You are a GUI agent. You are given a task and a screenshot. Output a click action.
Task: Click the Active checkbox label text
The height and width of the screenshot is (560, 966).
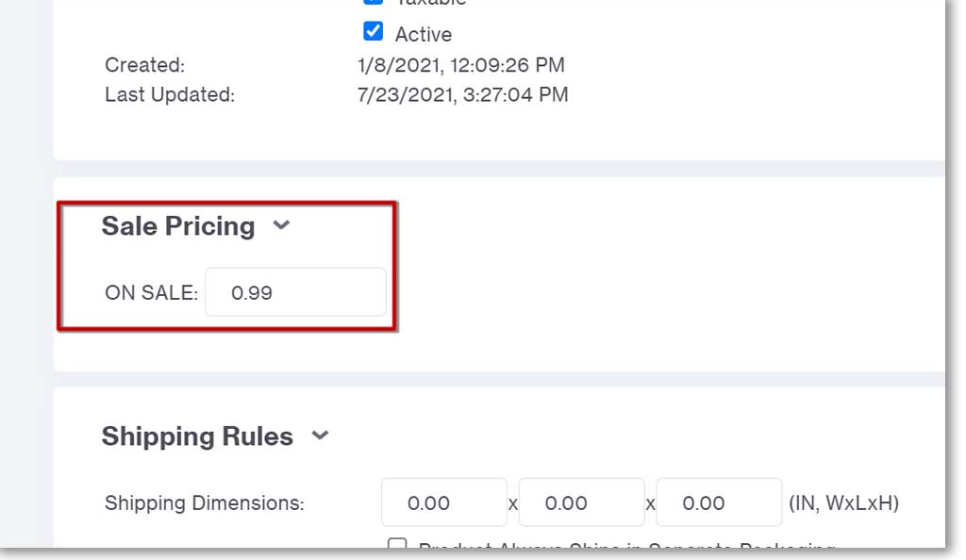[424, 35]
